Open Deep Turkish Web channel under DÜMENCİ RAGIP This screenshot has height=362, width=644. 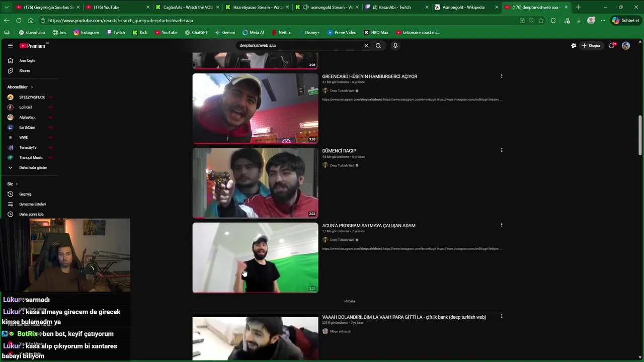(342, 165)
